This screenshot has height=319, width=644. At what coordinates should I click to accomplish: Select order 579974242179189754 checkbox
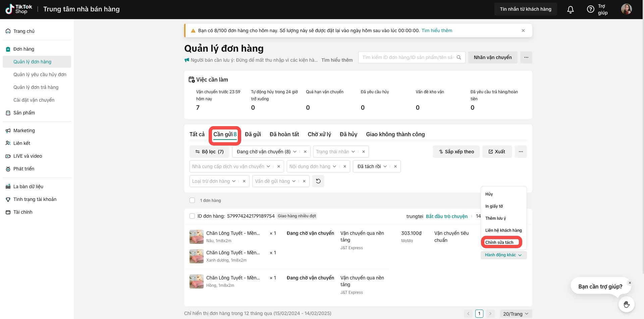pos(192,216)
